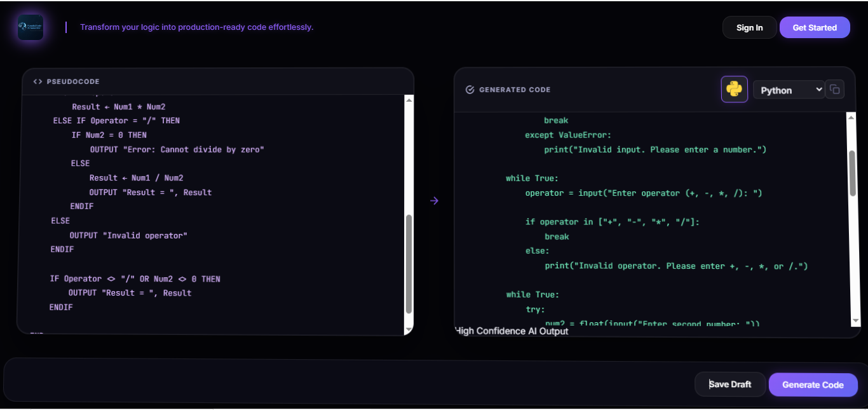
Task: Click last ENDIF line in pseudocode
Action: (61, 308)
